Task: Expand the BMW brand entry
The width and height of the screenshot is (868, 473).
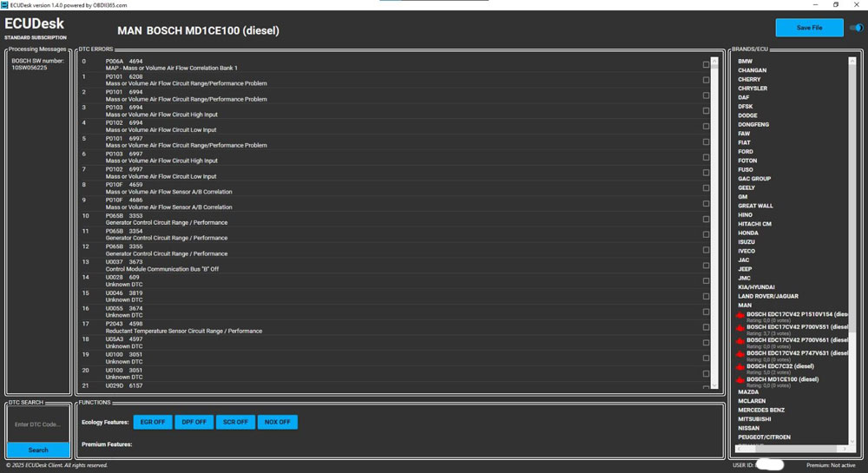Action: (x=745, y=62)
